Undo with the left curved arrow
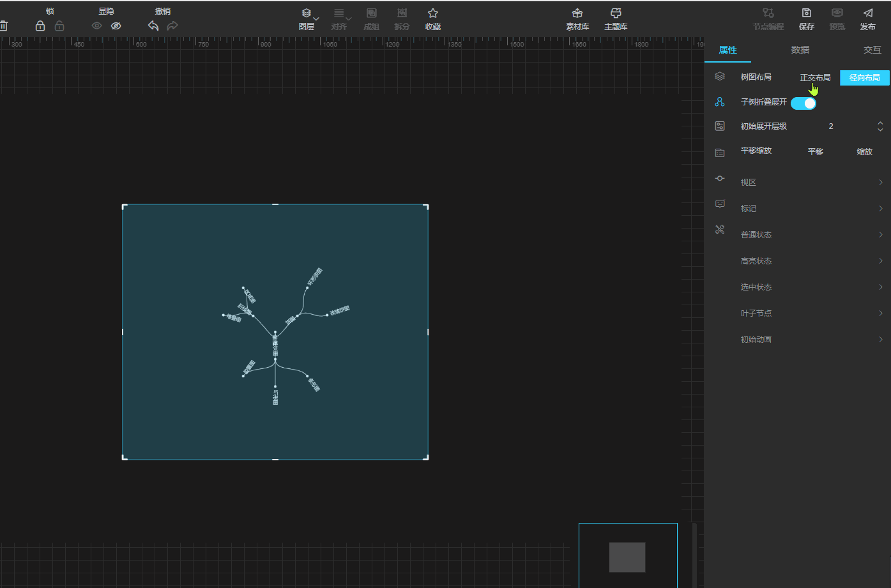Viewport: 891px width, 588px height. point(153,26)
